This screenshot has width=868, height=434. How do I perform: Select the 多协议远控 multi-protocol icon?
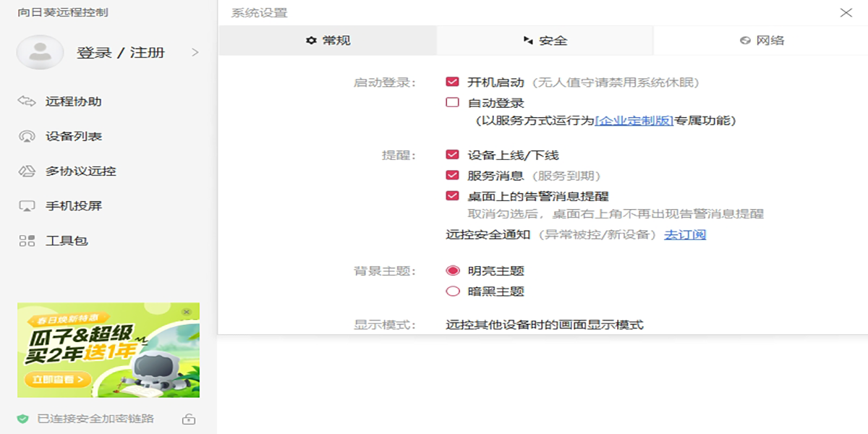click(x=27, y=171)
